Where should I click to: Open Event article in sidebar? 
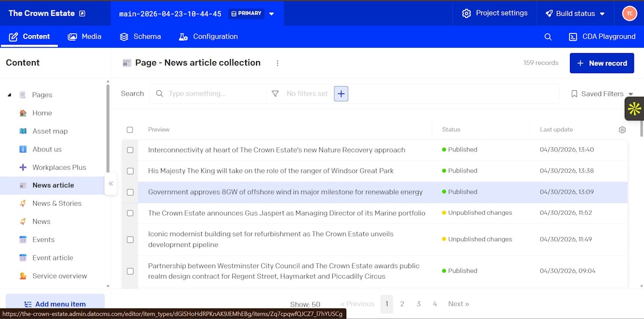pos(53,258)
